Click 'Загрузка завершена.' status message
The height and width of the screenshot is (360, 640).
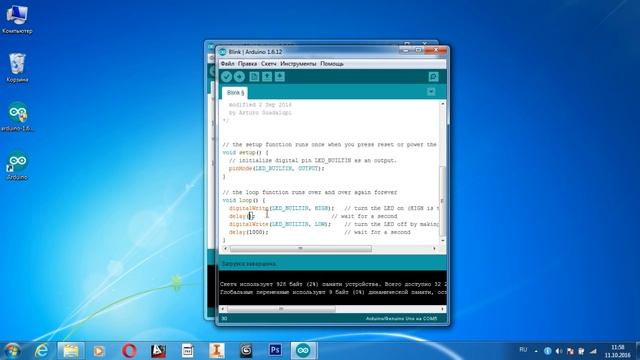pyautogui.click(x=249, y=264)
